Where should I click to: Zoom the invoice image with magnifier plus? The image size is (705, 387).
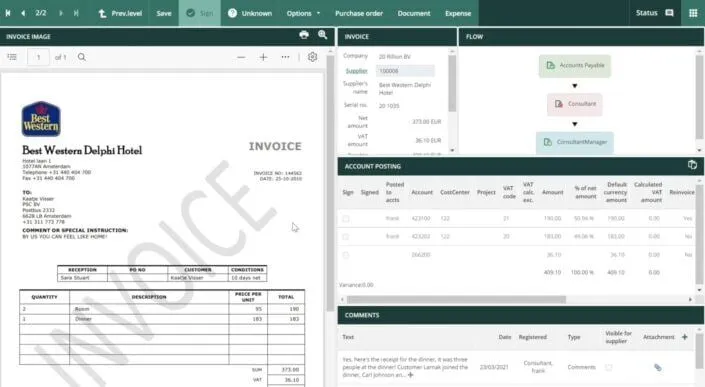322,35
